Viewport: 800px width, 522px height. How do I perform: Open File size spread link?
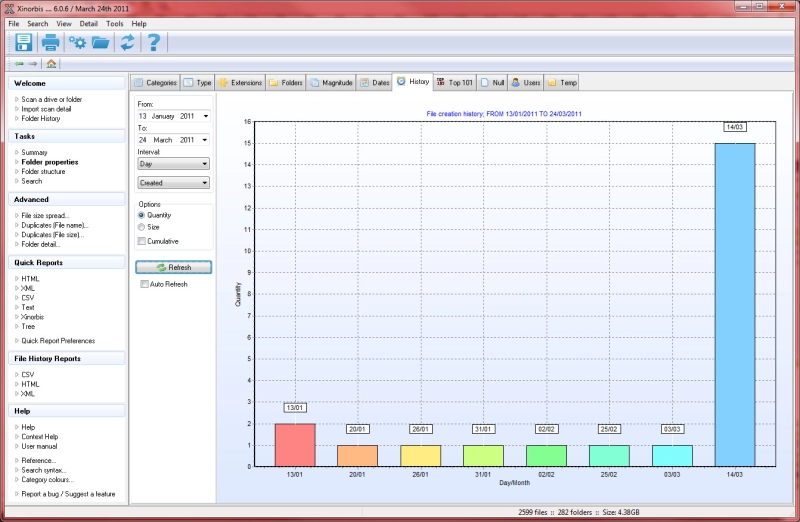click(45, 216)
